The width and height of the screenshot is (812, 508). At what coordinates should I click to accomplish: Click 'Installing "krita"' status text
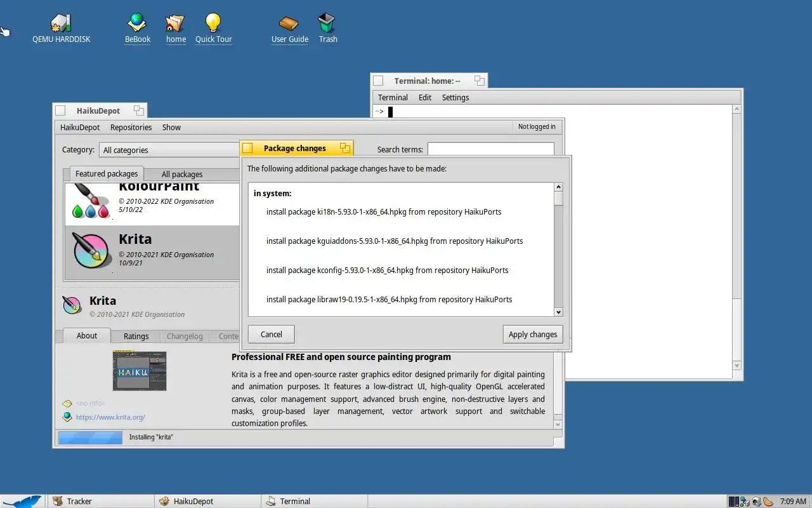click(x=151, y=437)
